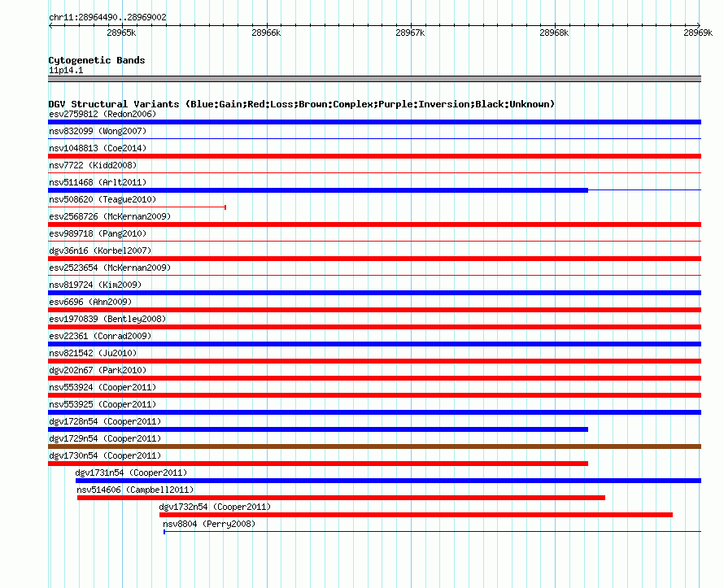The width and height of the screenshot is (724, 588).
Task: Click the dgv1731n54 (Cooper2011) label
Action: point(131,473)
